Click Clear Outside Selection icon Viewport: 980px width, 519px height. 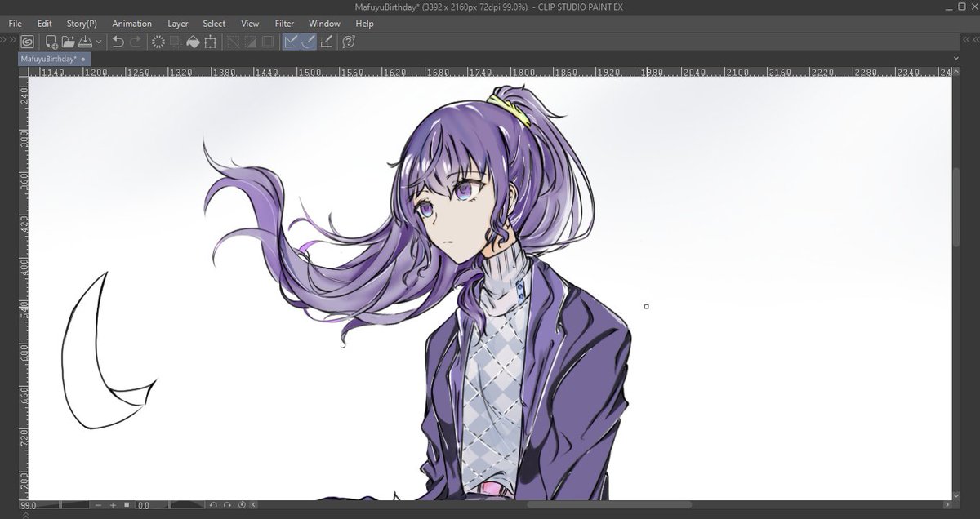coord(176,42)
